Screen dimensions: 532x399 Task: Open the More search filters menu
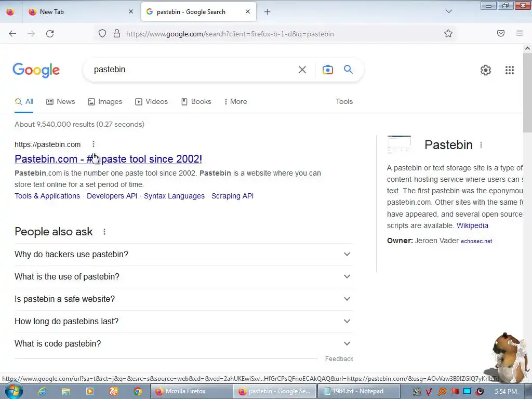pos(235,101)
